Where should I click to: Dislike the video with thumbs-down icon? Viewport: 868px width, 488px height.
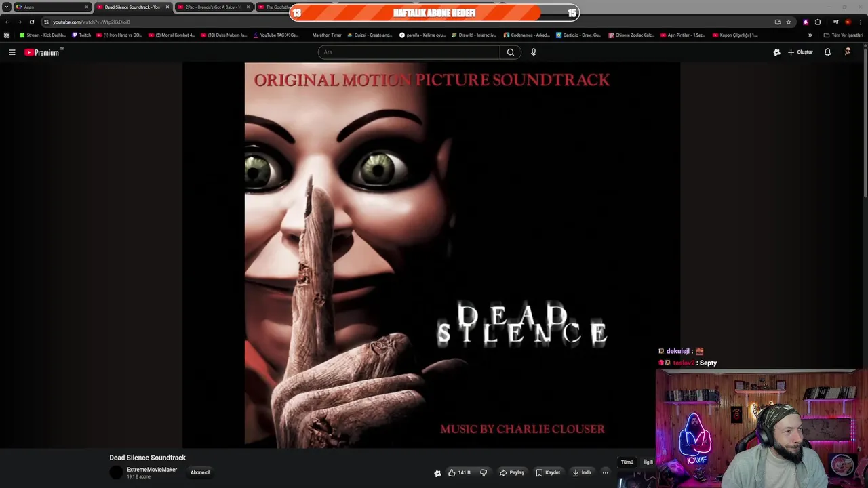pos(484,472)
